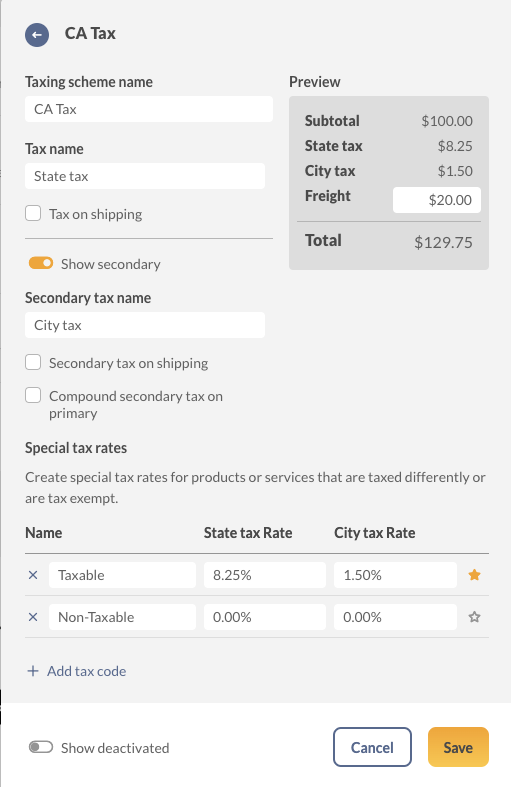The height and width of the screenshot is (787, 511).
Task: Remove the Non-Taxable tax code row
Action: point(33,617)
